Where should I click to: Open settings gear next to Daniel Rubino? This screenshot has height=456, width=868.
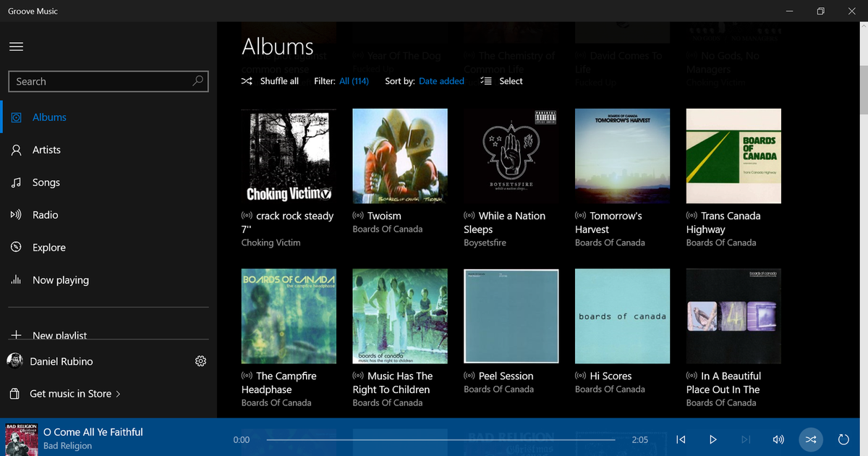(201, 361)
